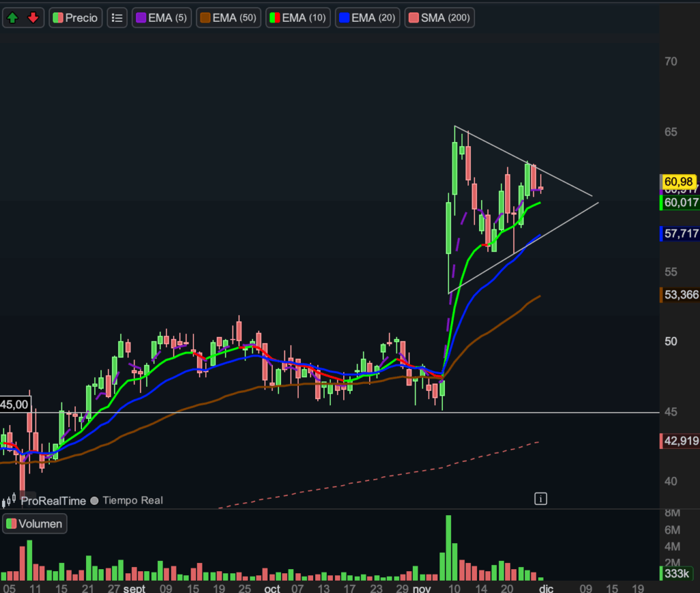The width and height of the screenshot is (700, 593).
Task: Click the Tiempo Real status dot
Action: [x=94, y=501]
